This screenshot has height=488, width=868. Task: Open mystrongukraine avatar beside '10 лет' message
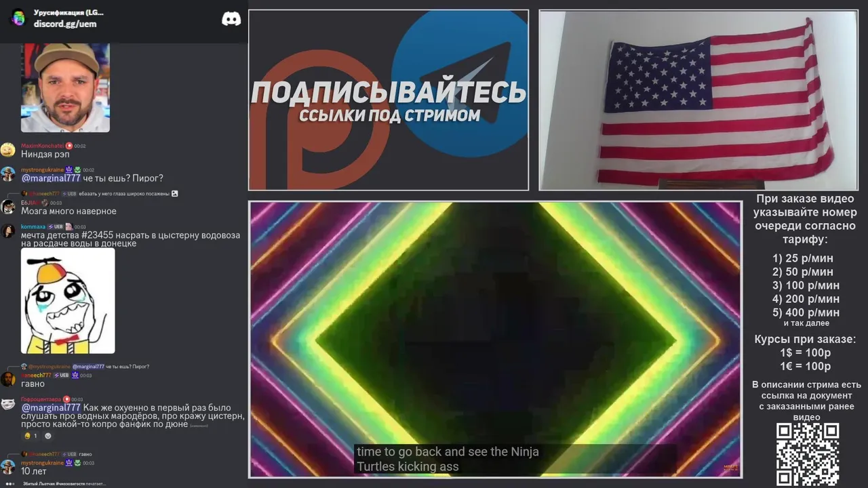7,466
